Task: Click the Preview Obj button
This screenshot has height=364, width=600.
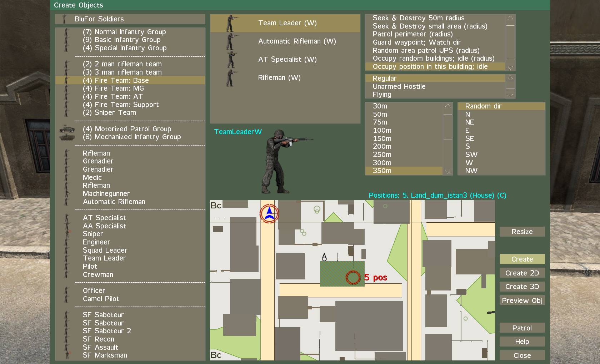Action: 522,300
